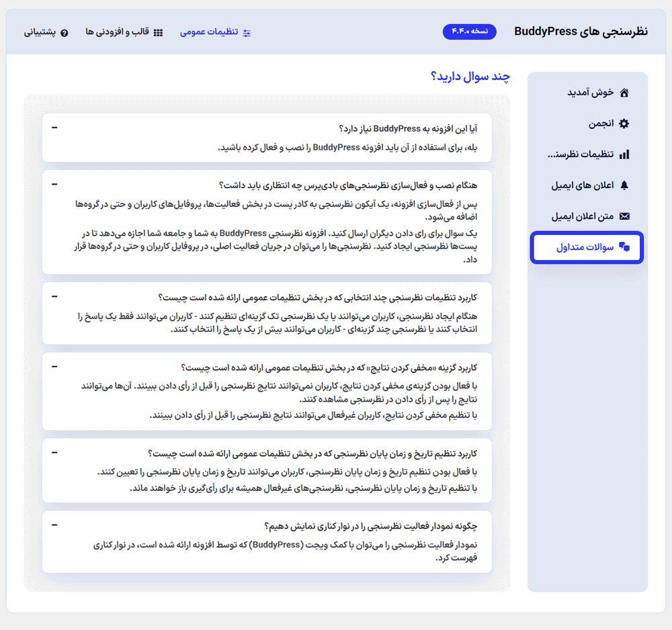The image size is (672, 630).
Task: Select سوالات متداول in the sidebar
Action: tap(587, 247)
